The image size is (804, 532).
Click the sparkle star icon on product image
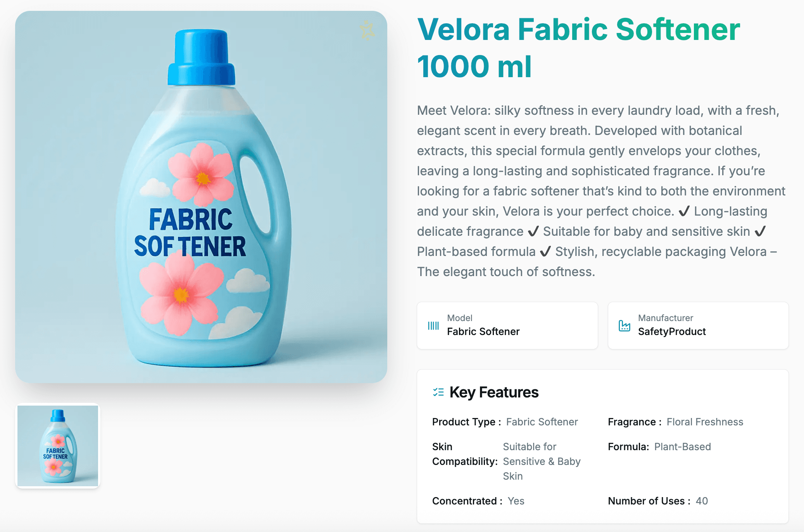point(367,31)
